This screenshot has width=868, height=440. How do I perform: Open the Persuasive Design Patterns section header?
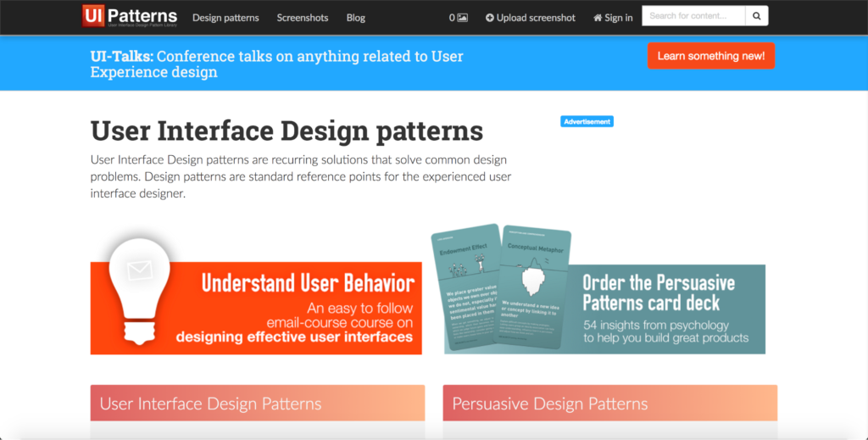[609, 404]
